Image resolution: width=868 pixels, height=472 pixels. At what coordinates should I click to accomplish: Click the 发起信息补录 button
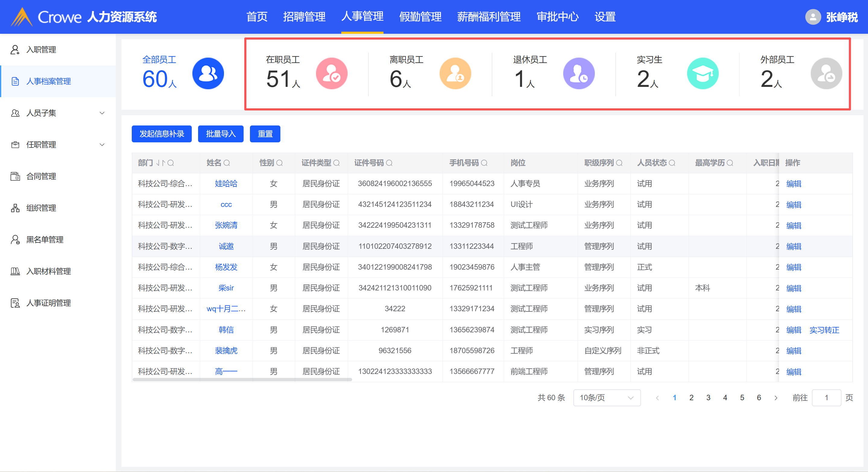tap(161, 134)
